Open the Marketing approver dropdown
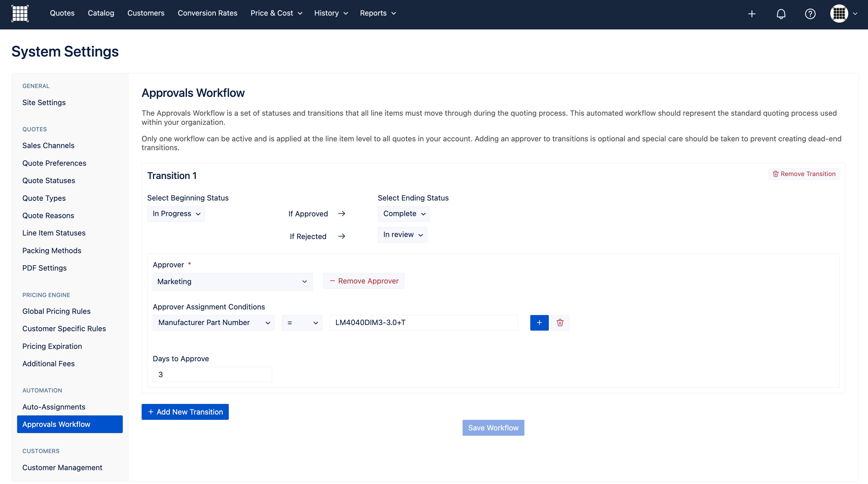This screenshot has height=484, width=868. click(x=233, y=281)
